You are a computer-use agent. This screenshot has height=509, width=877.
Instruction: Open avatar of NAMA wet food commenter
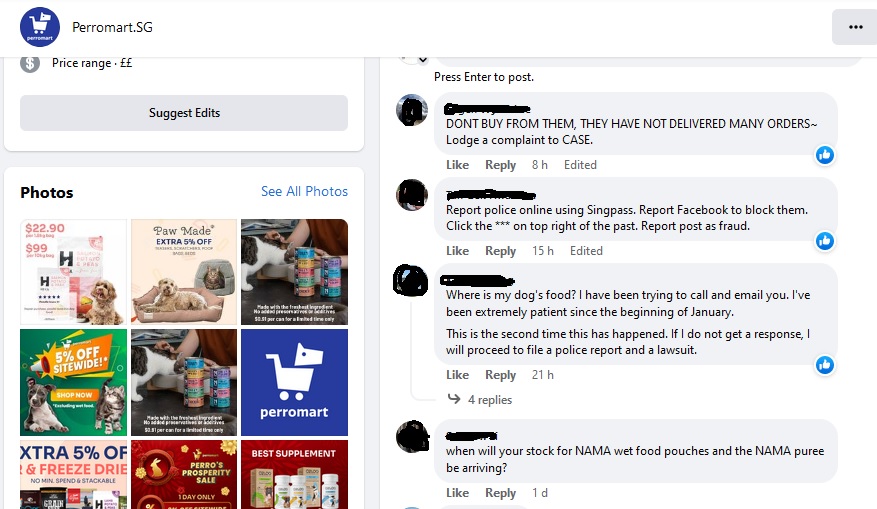pyautogui.click(x=412, y=436)
